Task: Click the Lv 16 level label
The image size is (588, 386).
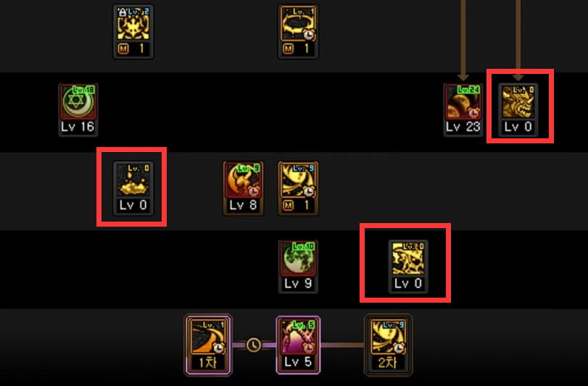Action: pyautogui.click(x=78, y=127)
